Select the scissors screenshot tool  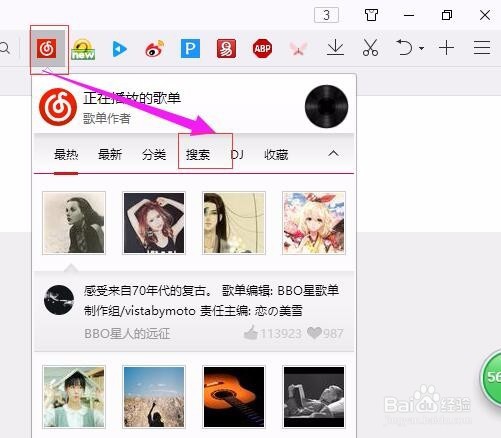click(x=370, y=48)
